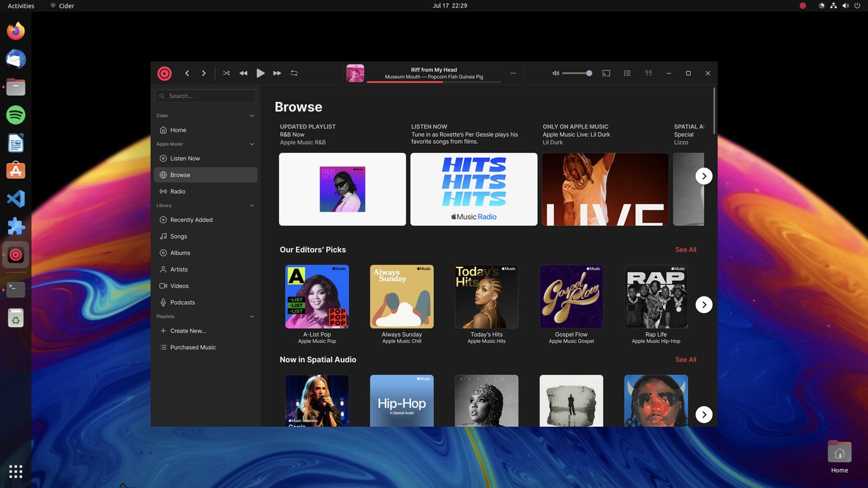Open the Purchased Music playlist
Image resolution: width=868 pixels, height=488 pixels.
[x=206, y=348]
